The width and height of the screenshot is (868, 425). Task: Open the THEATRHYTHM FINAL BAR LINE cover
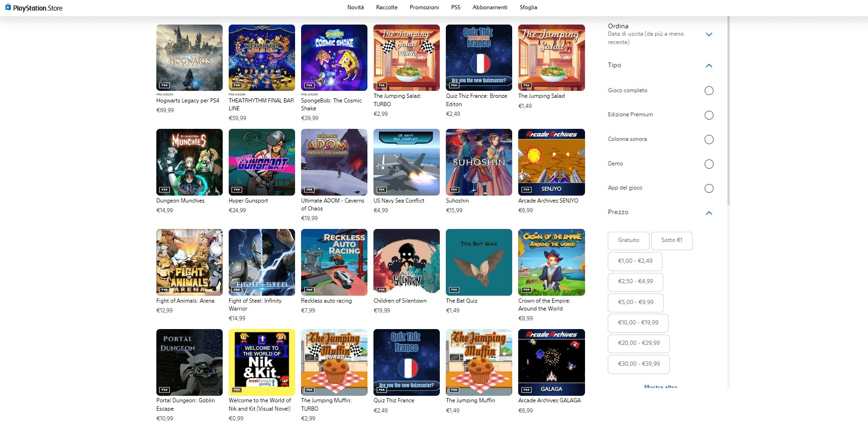click(x=262, y=57)
